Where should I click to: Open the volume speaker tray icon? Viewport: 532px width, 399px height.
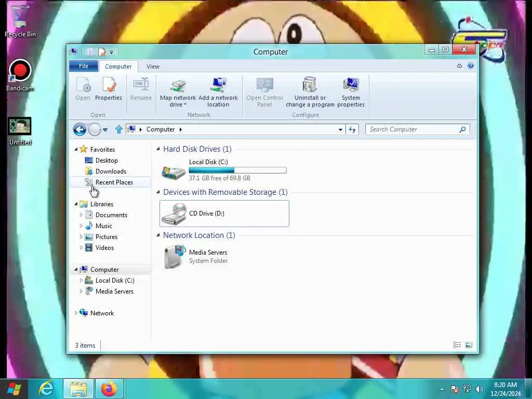(x=479, y=389)
